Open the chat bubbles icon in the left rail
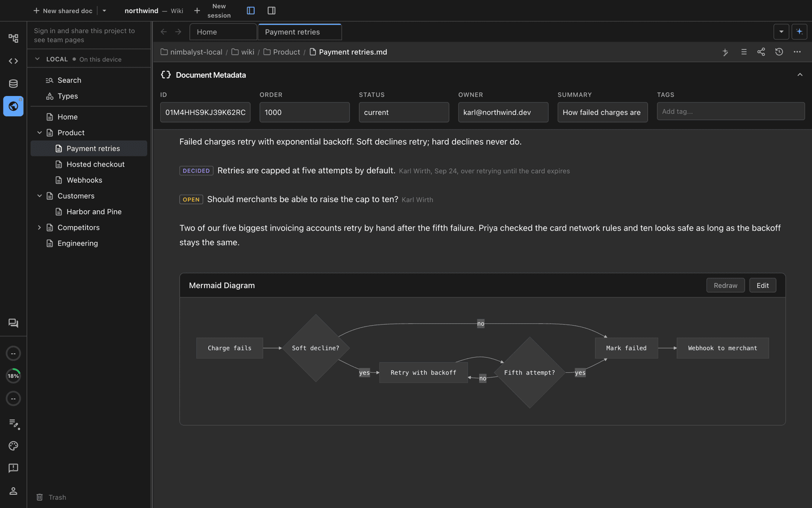Screen dimensions: 812x508 point(13,323)
